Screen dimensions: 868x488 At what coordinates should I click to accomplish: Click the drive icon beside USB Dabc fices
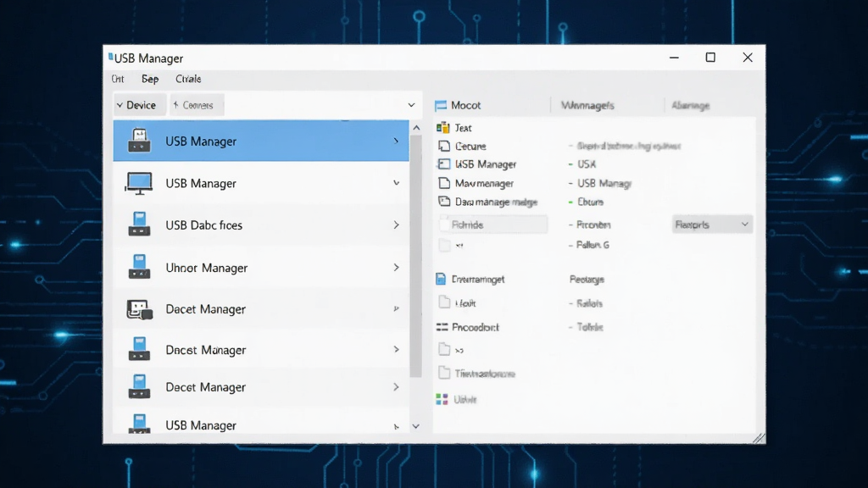(139, 224)
